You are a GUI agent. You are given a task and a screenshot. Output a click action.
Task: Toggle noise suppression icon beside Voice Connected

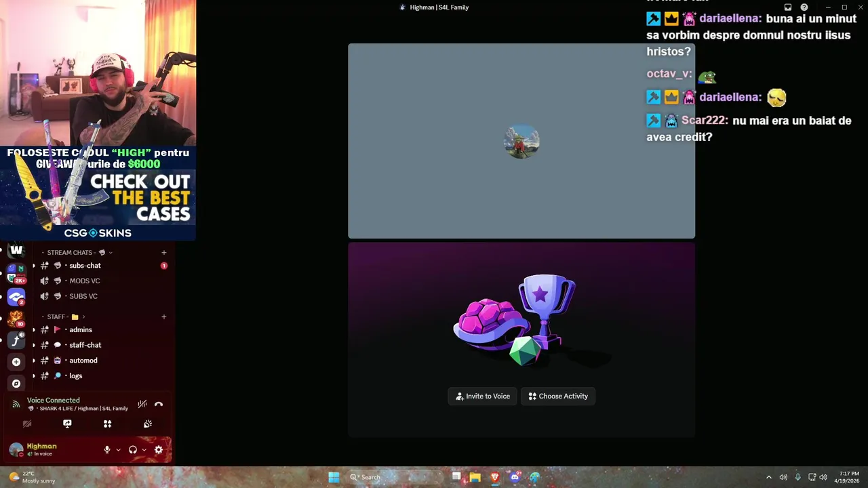(x=142, y=404)
